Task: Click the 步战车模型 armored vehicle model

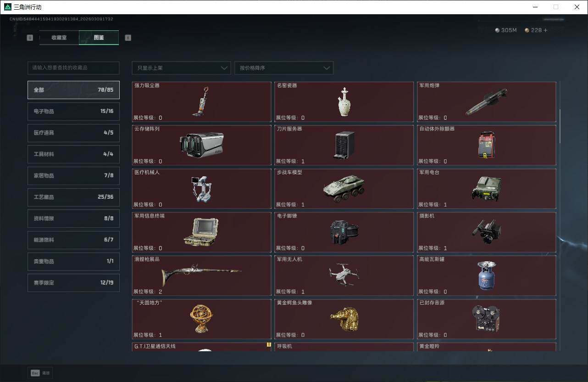Action: pyautogui.click(x=344, y=188)
